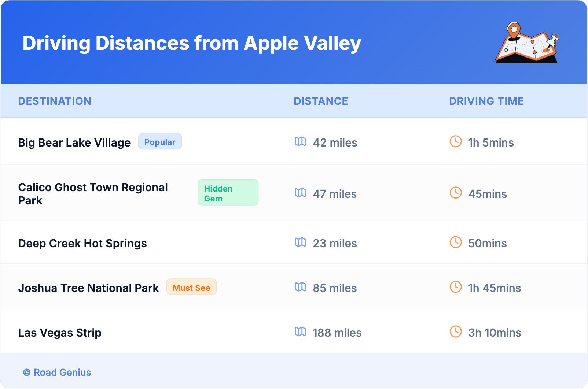Select the Las Vegas Strip destination
588x389 pixels.
click(x=60, y=333)
